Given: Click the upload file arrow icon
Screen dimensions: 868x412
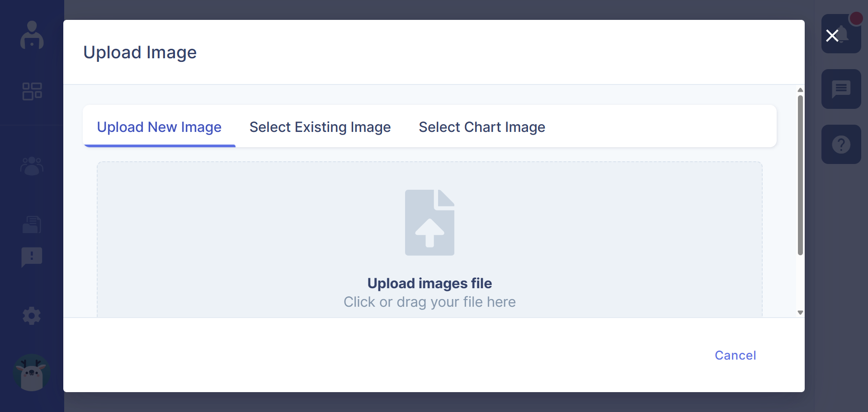Looking at the screenshot, I should click(429, 222).
